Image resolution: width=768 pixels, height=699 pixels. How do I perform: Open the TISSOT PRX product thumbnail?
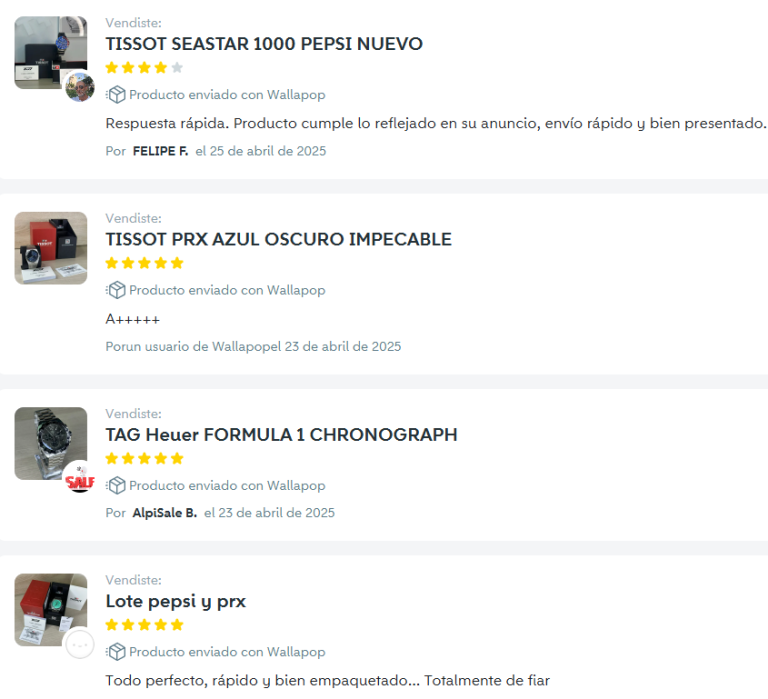point(51,248)
